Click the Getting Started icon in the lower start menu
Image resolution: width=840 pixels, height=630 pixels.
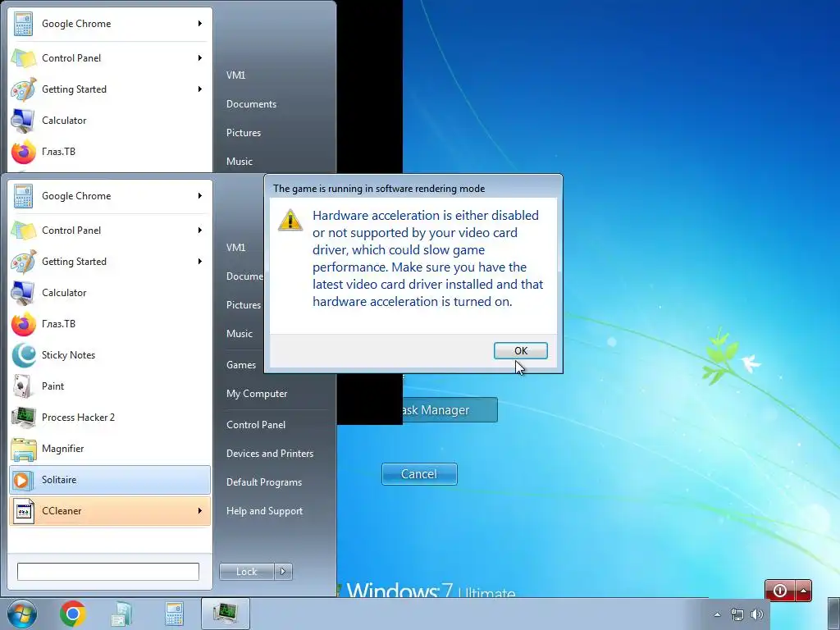point(24,262)
